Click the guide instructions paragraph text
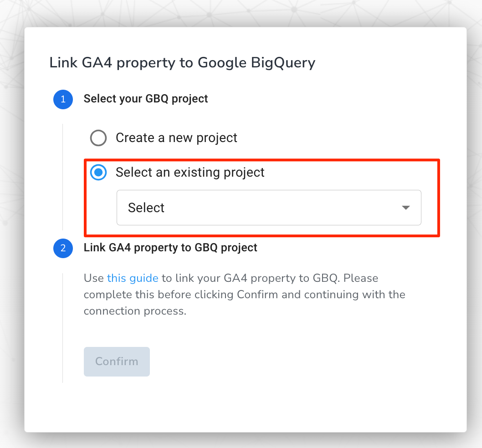 coord(244,294)
